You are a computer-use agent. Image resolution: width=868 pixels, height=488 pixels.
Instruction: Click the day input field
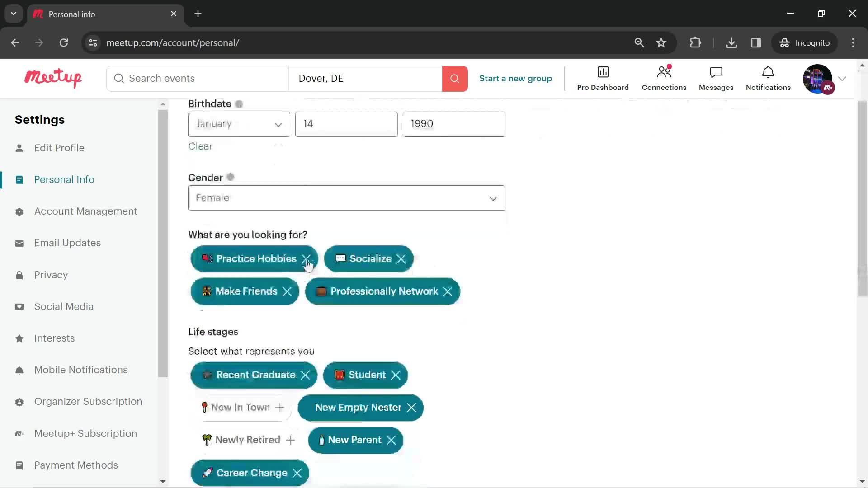(x=347, y=123)
